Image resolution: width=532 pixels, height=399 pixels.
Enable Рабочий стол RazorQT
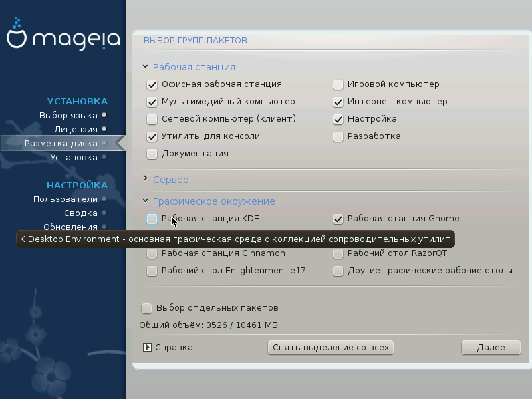coord(338,253)
